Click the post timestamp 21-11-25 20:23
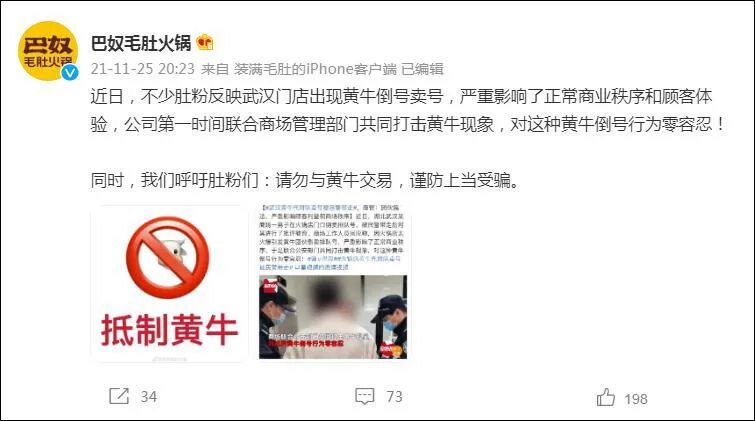The image size is (755, 421). click(x=143, y=69)
